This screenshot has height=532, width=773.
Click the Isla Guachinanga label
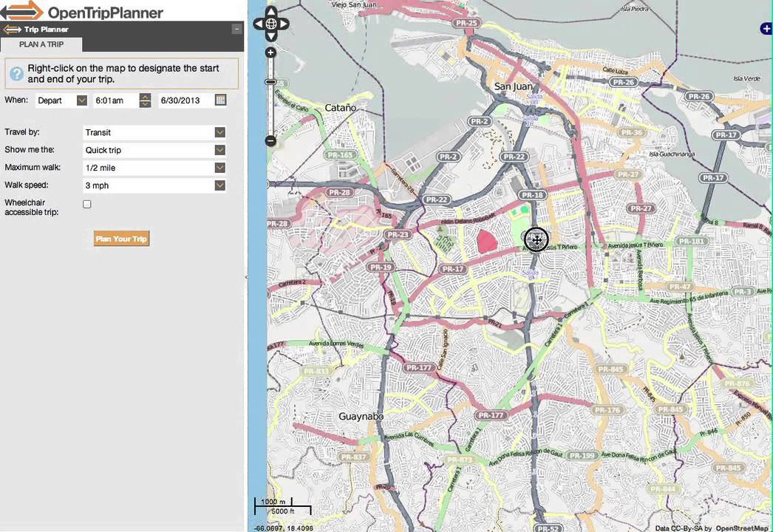pos(672,154)
